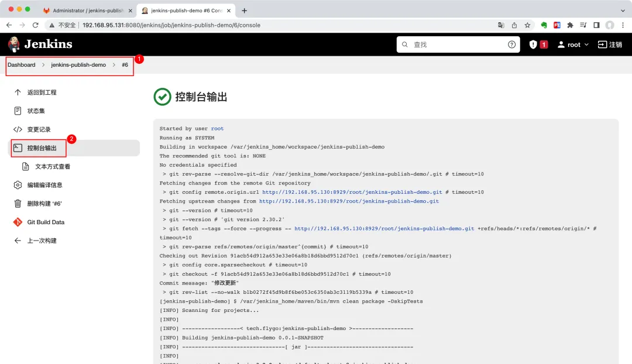This screenshot has height=364, width=632.
Task: Click the red extension icon in the toolbar
Action: 557,25
